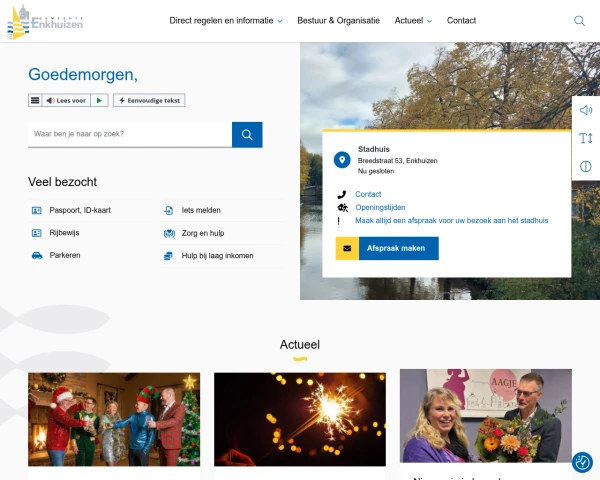Expand the Actueel menu chevron

pos(429,21)
